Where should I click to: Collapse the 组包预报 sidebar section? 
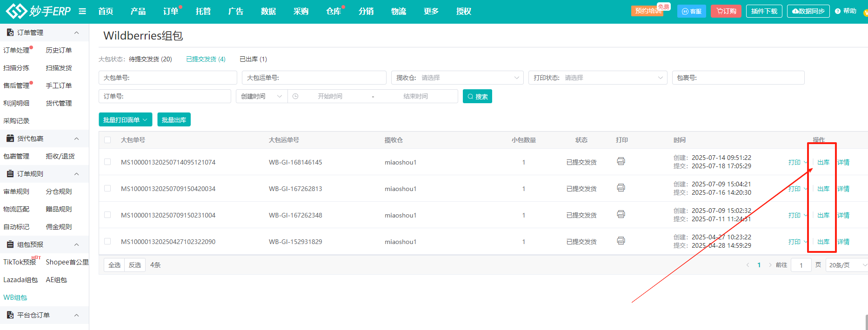pos(77,244)
